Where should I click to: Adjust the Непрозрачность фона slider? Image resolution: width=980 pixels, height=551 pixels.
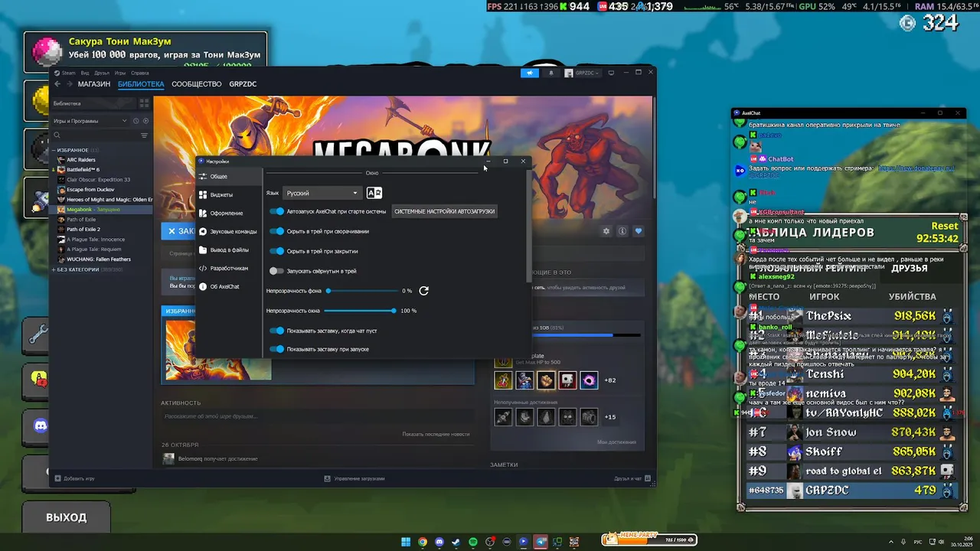tap(361, 291)
